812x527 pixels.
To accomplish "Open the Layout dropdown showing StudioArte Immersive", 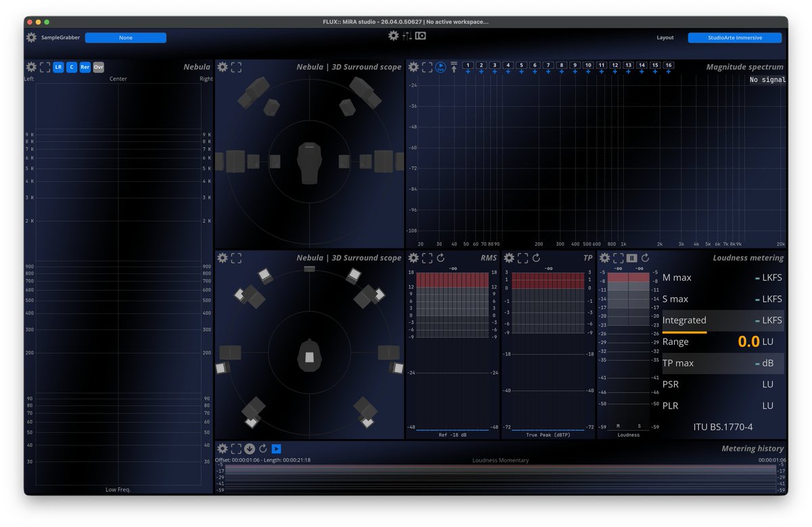I will 735,38.
